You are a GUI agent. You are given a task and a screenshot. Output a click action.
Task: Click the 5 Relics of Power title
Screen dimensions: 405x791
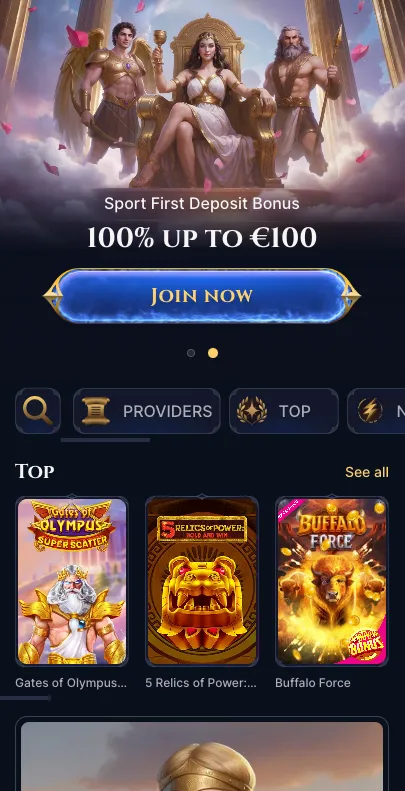(201, 683)
